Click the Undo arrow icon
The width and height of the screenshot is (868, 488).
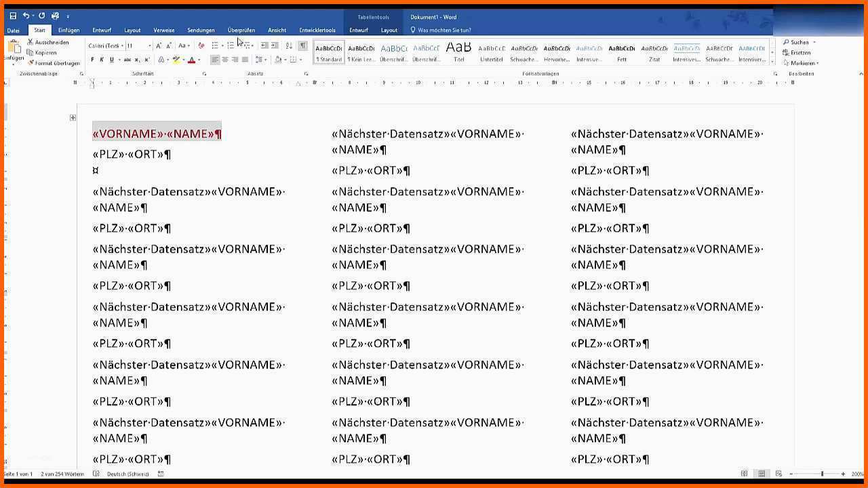(26, 16)
